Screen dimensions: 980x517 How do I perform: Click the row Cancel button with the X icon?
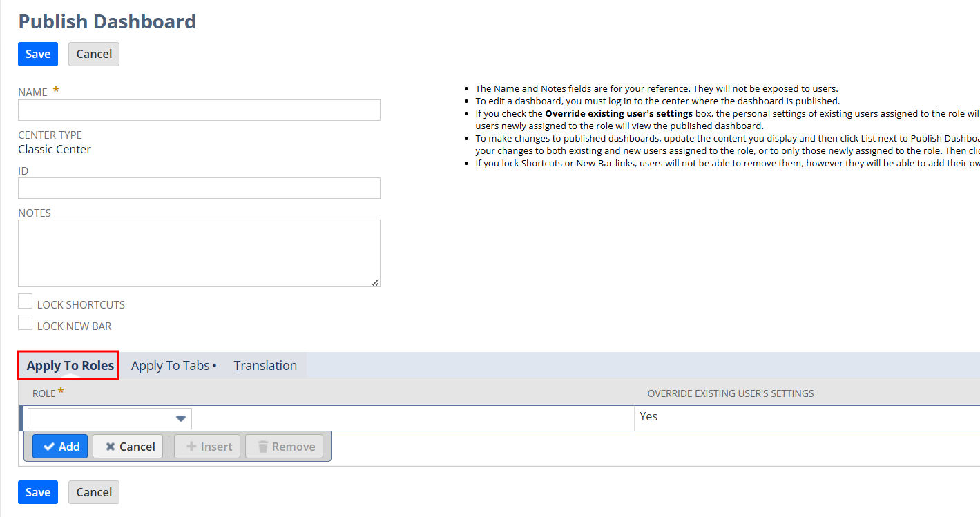click(x=128, y=447)
